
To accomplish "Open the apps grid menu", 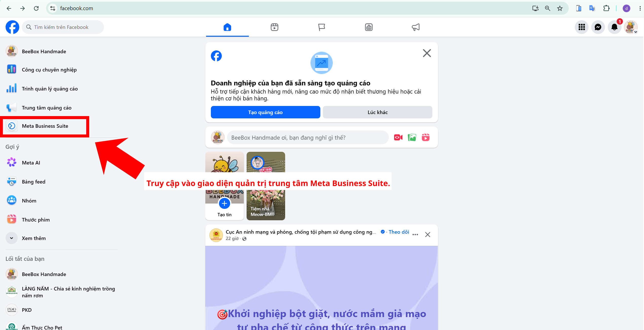I will point(582,27).
